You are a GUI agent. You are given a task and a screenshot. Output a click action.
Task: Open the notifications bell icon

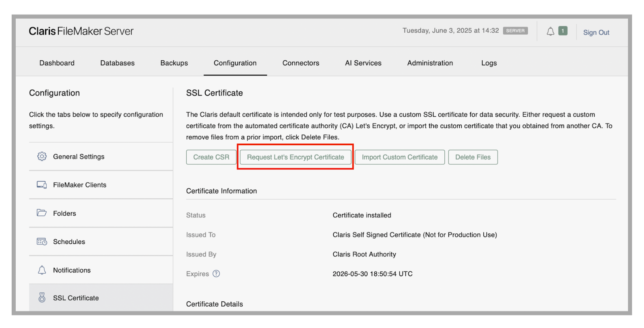550,31
